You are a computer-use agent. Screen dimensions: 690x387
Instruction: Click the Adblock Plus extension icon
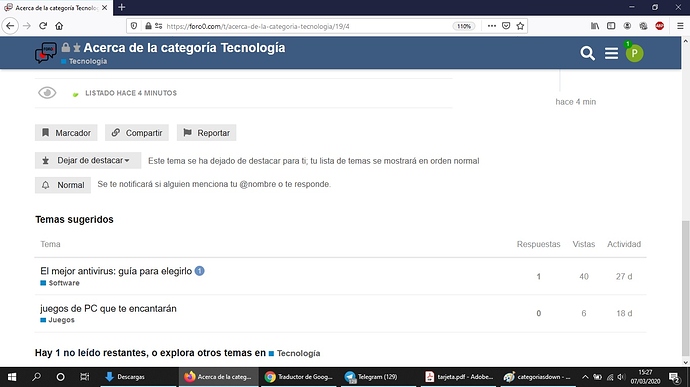click(659, 26)
